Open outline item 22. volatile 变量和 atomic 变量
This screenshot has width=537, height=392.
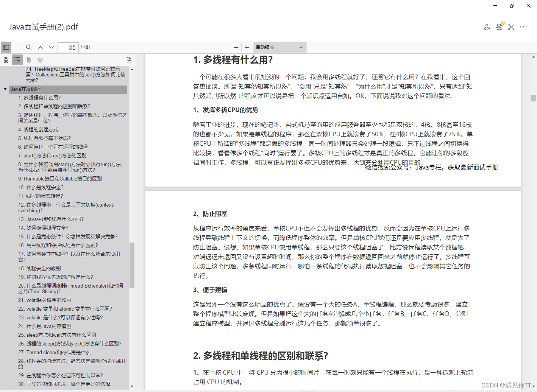[x=65, y=309]
